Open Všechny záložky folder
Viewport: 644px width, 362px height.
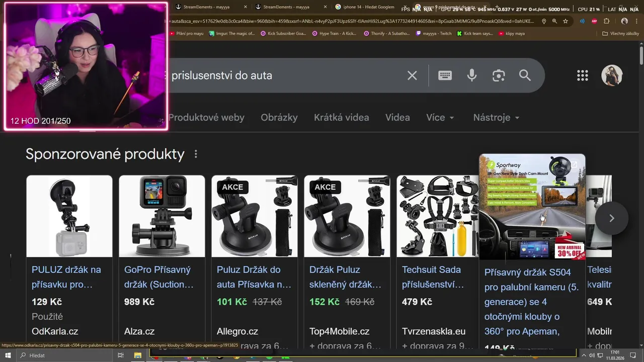pos(620,34)
